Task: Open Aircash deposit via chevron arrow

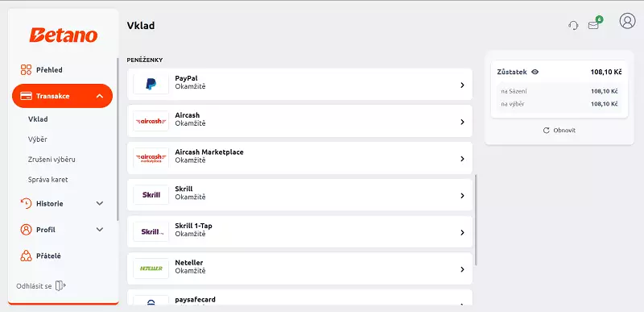Action: point(462,122)
